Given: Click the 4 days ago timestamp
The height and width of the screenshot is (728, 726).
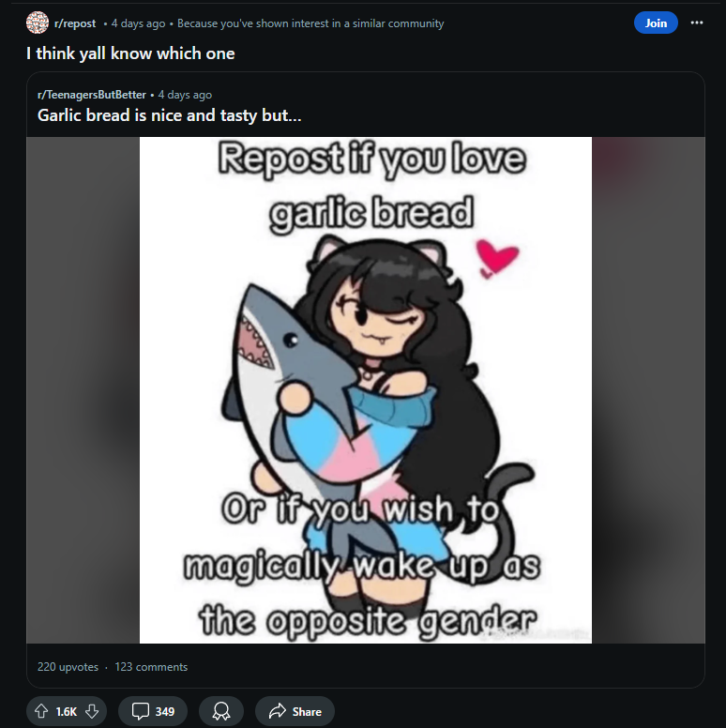Looking at the screenshot, I should click(x=138, y=23).
